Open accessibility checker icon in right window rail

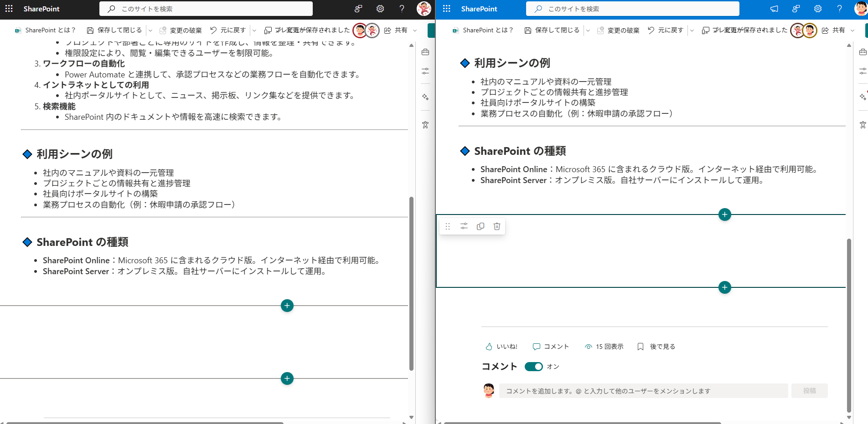(863, 124)
